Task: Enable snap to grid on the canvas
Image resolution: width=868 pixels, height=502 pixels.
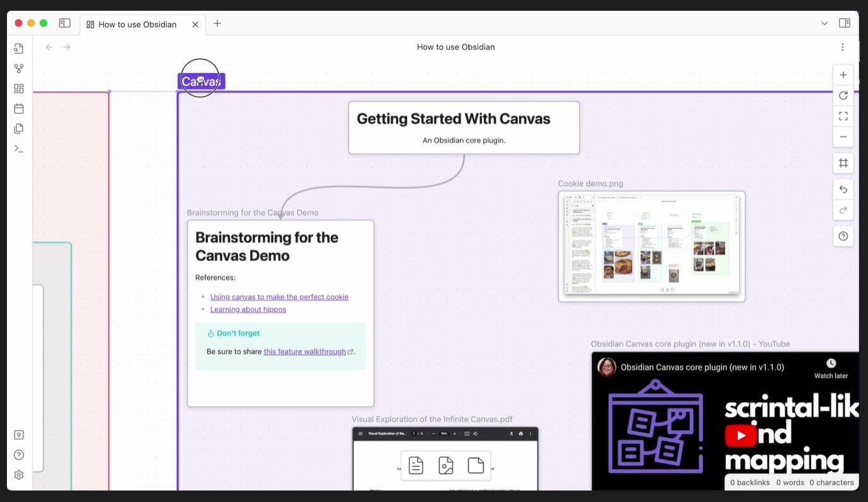Action: tap(843, 162)
